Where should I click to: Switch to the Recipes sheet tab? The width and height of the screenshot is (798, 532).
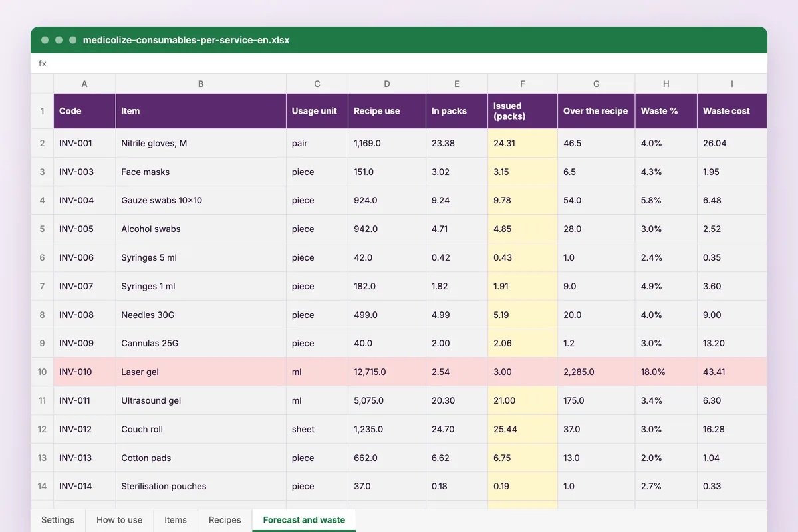(225, 520)
